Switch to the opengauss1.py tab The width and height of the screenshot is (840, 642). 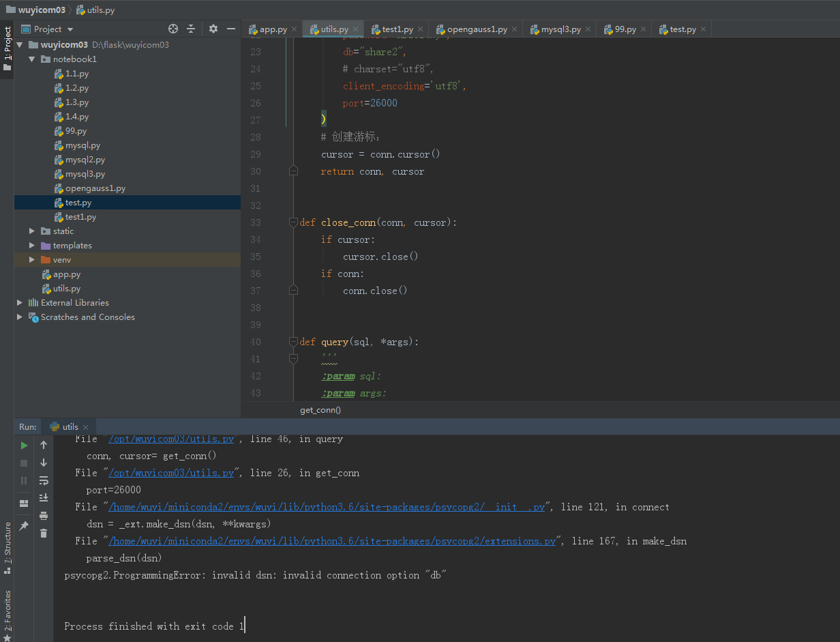pyautogui.click(x=477, y=29)
